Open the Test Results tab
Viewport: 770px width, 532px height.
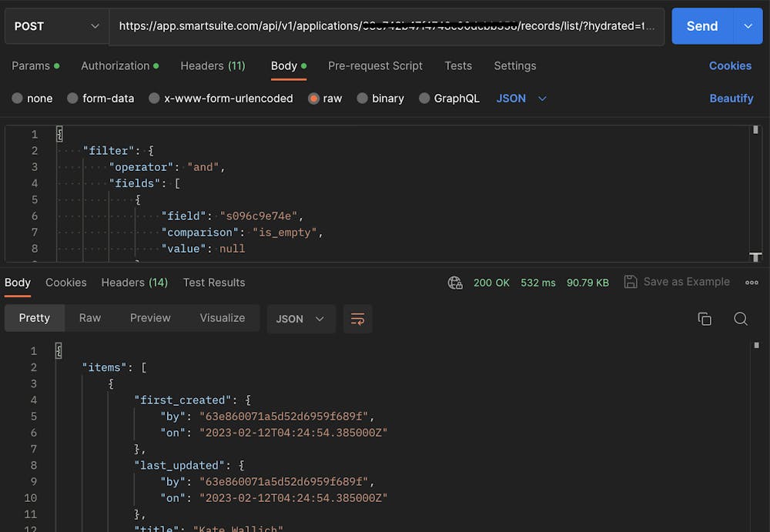point(214,283)
